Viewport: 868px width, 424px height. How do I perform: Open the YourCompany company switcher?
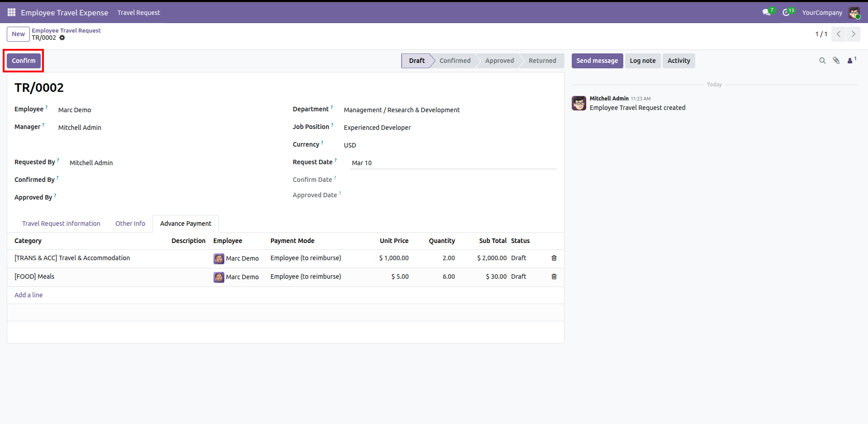click(x=822, y=13)
